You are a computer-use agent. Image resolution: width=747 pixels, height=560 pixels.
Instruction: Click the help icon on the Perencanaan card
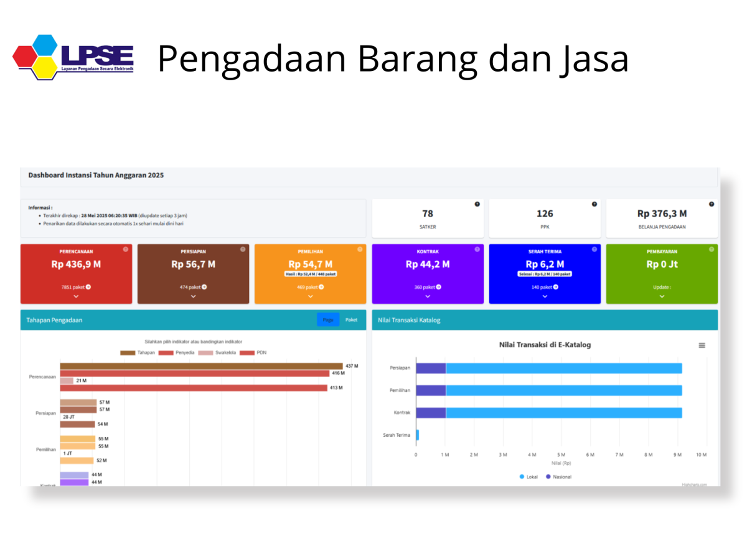[126, 250]
